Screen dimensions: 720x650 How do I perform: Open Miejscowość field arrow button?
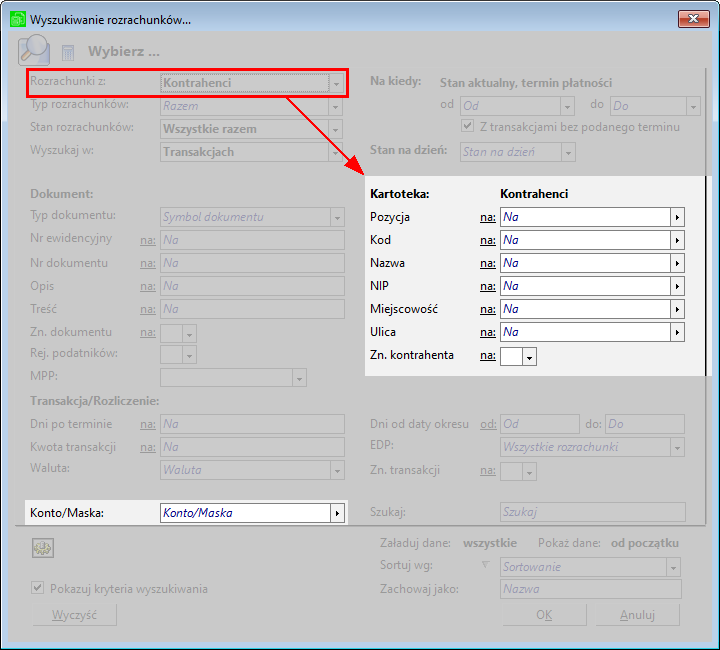tap(677, 309)
